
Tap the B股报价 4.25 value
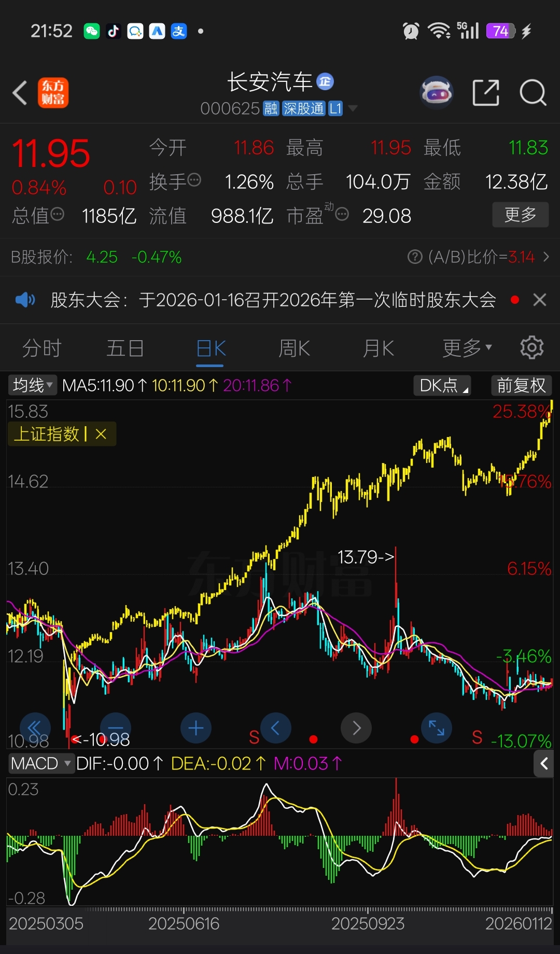[x=102, y=257]
